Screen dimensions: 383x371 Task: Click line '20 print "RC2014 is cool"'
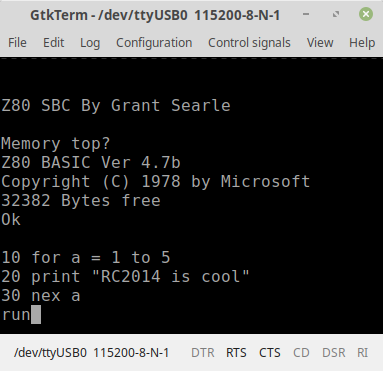tap(125, 277)
